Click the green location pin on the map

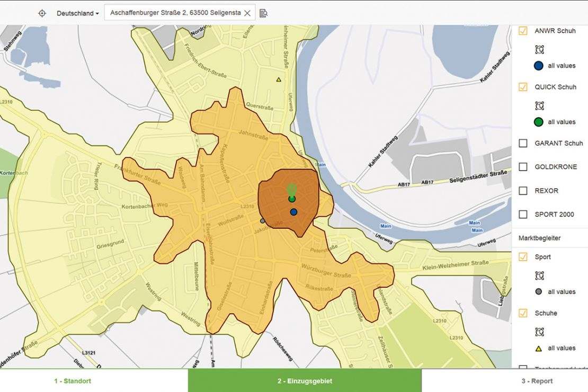pos(291,190)
